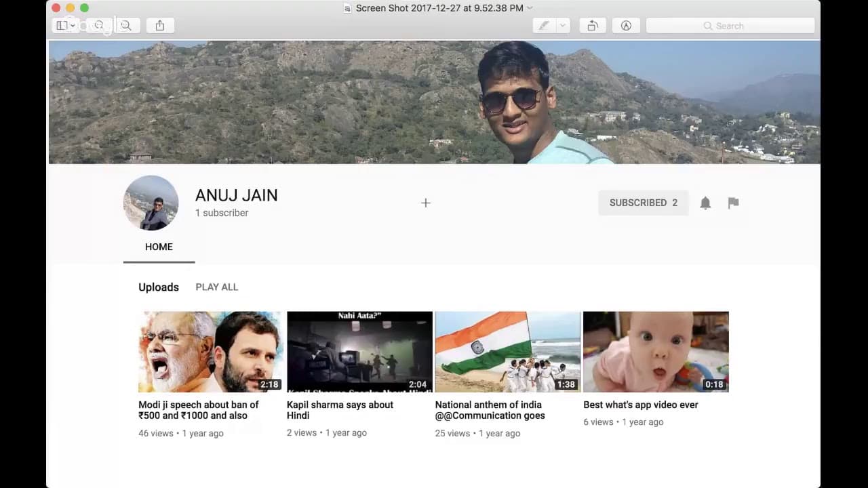This screenshot has width=868, height=488.
Task: Toggle the notification bell icon
Action: pyautogui.click(x=705, y=203)
